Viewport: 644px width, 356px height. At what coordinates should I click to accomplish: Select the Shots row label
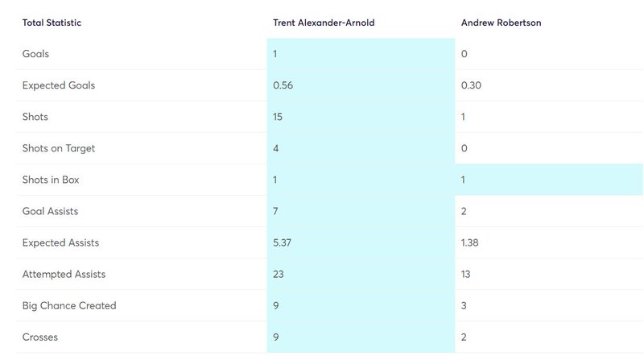pyautogui.click(x=35, y=117)
